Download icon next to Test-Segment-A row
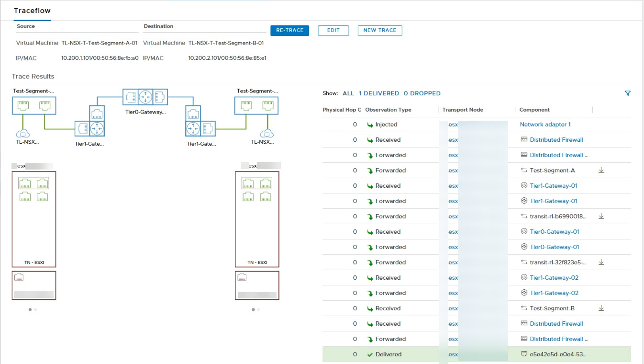 (x=601, y=171)
